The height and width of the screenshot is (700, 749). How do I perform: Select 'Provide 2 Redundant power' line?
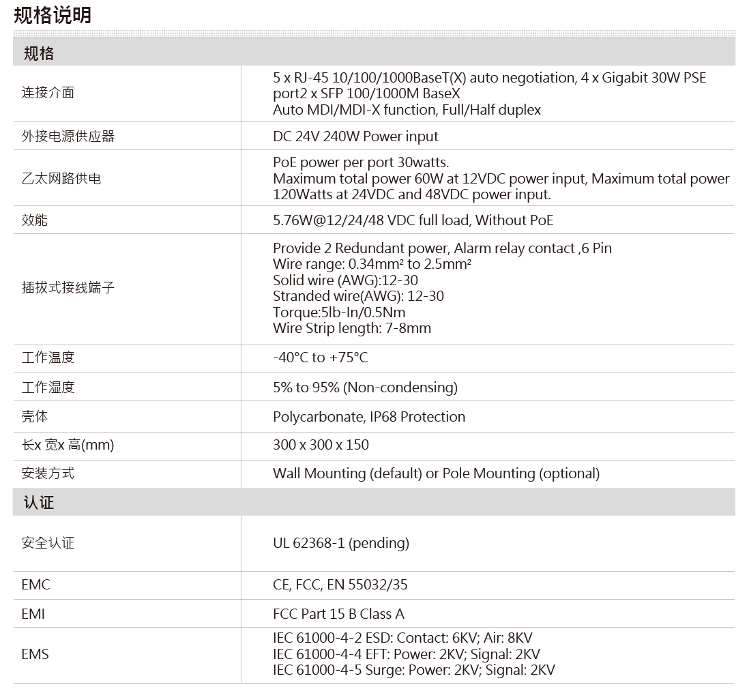pos(442,248)
